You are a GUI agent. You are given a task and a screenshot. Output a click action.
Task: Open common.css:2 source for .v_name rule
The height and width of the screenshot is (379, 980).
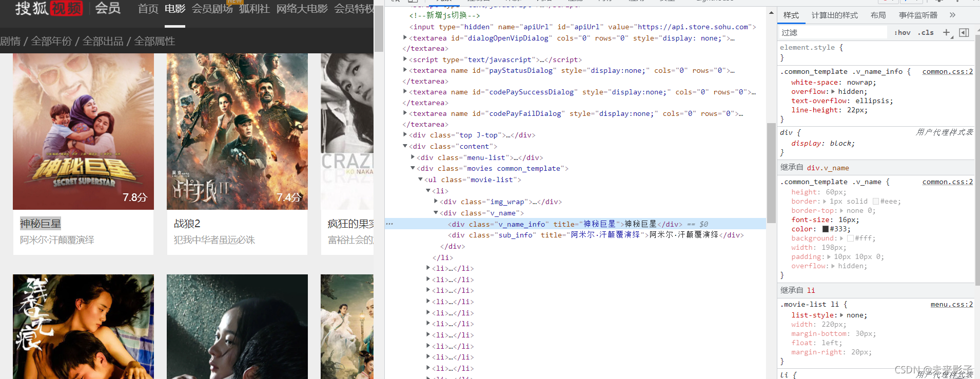tap(947, 182)
